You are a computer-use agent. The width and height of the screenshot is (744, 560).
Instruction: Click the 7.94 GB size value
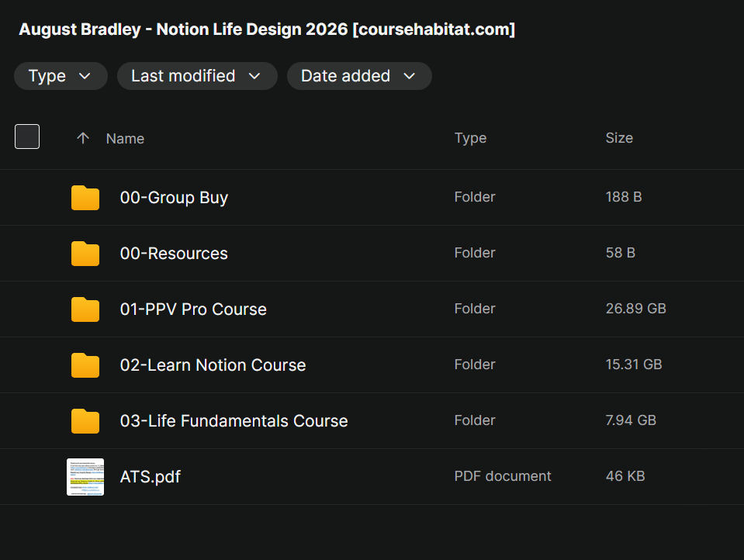(631, 420)
